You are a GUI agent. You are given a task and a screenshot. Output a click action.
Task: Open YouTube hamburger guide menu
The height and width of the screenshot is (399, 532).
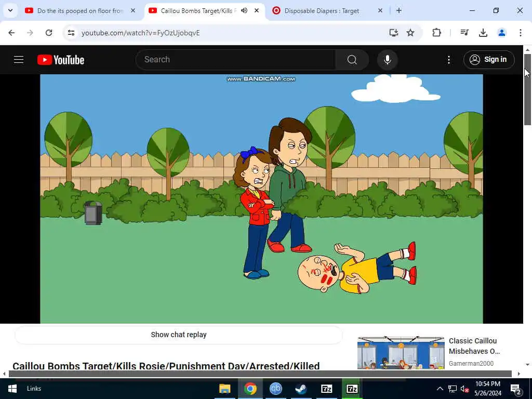(x=19, y=60)
